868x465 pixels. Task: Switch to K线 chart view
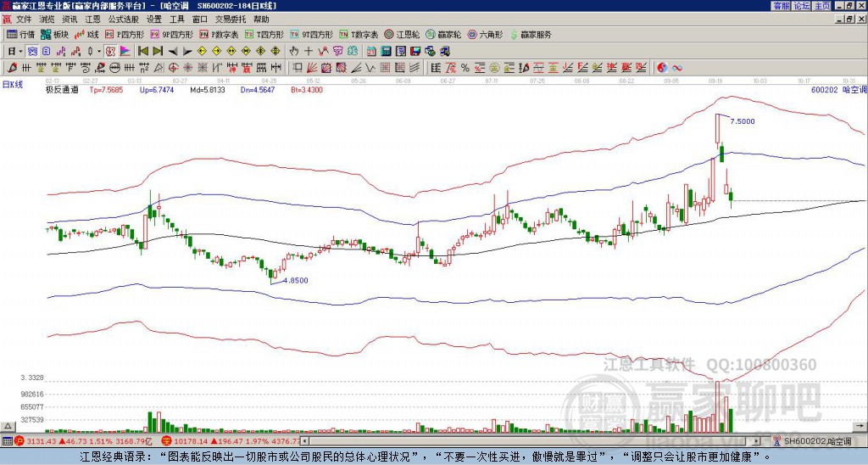[x=86, y=34]
